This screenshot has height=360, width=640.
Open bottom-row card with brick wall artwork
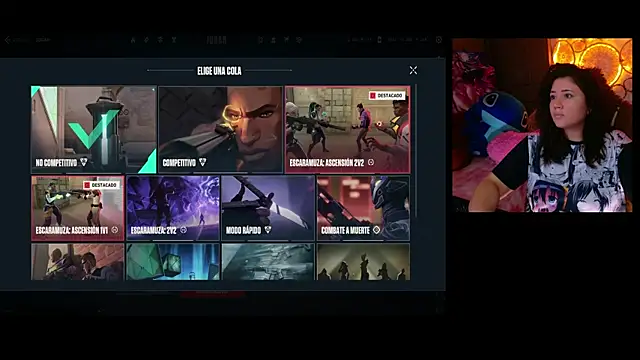click(x=78, y=262)
